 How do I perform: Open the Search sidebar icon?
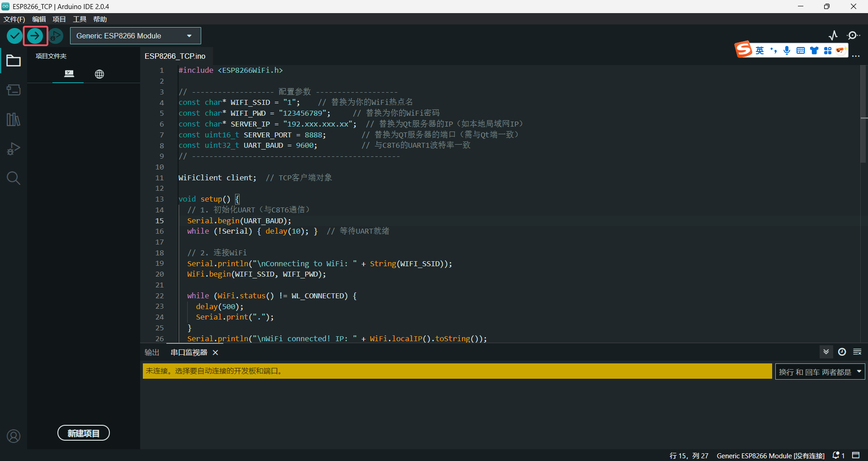(x=14, y=178)
